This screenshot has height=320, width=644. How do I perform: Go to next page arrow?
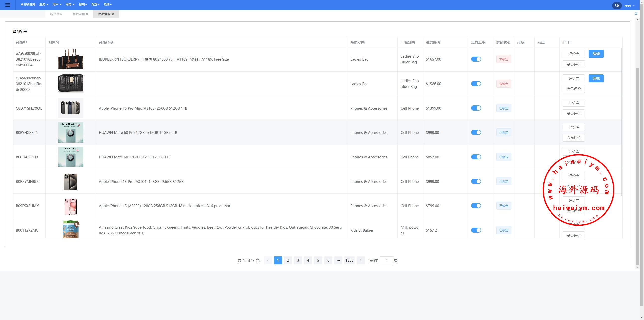pyautogui.click(x=360, y=260)
